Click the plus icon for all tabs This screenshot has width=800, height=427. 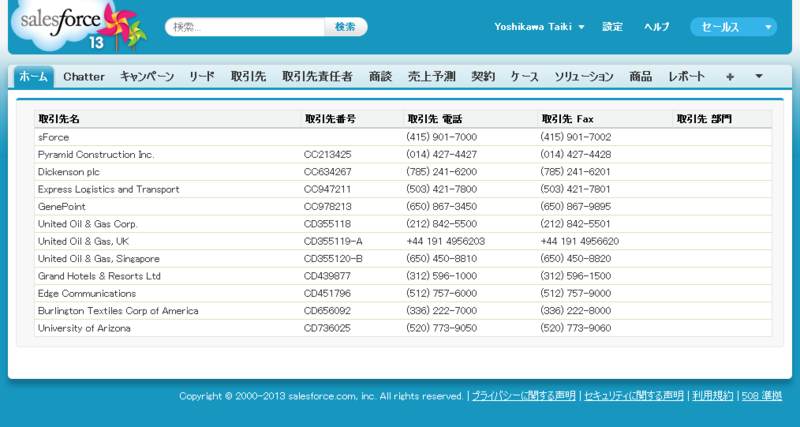coord(730,77)
